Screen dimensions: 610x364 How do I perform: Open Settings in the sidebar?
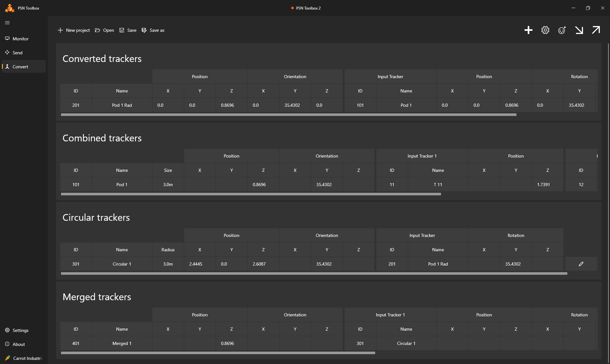tap(20, 330)
